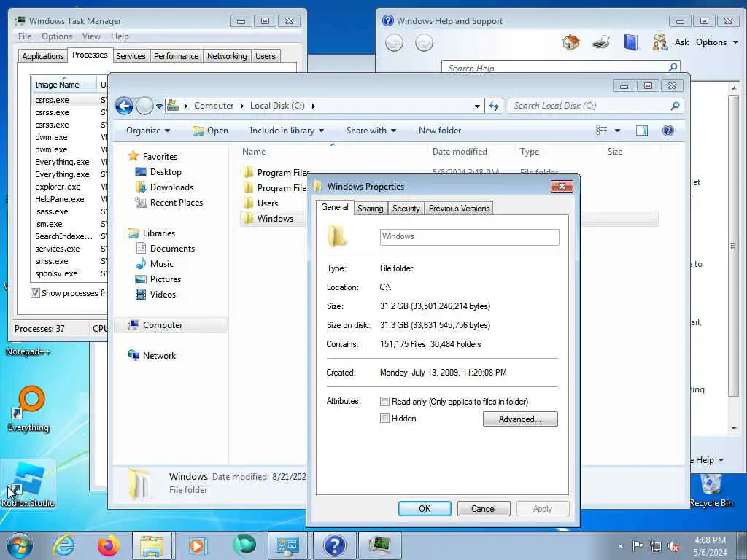Screen dimensions: 747x560
Task: Click the Search Help input field
Action: (555, 68)
